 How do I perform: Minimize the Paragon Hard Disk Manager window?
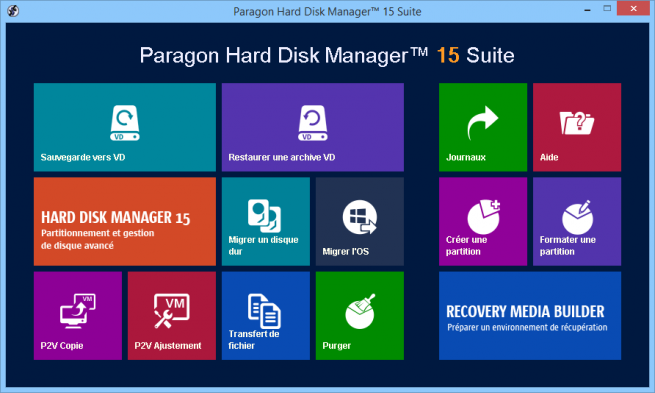click(587, 9)
